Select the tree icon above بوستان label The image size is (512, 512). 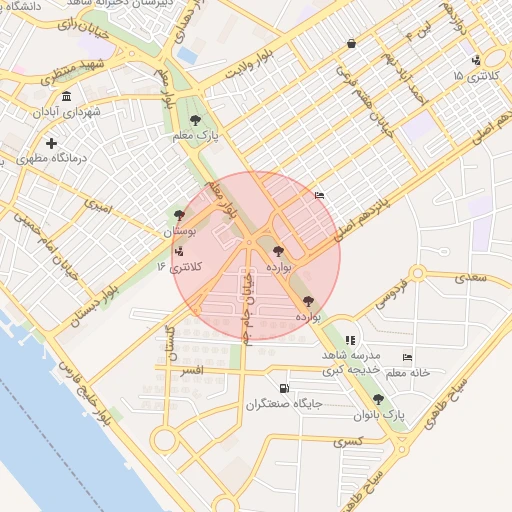coord(179,215)
